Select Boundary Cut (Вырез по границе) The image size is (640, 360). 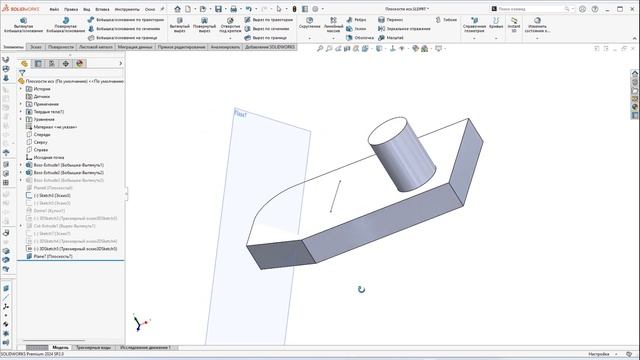[x=266, y=38]
